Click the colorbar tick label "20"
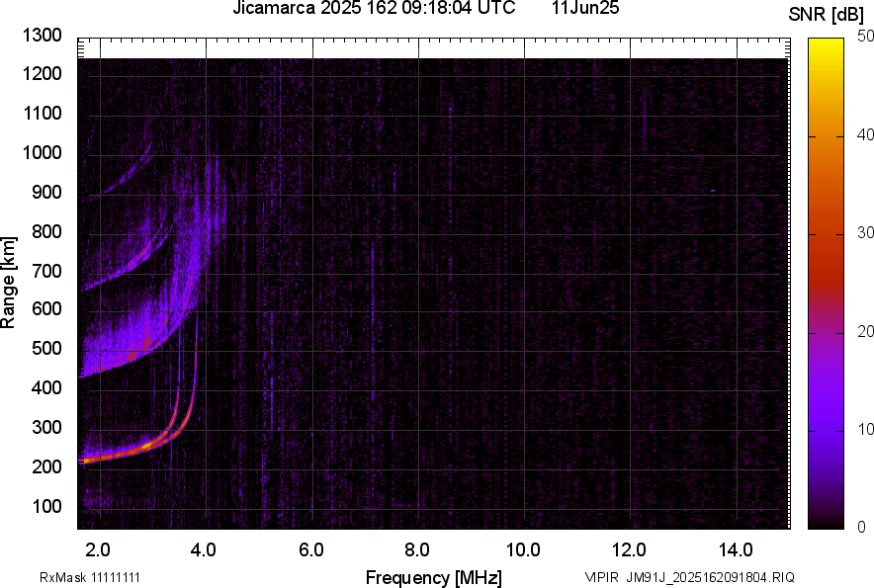 point(866,332)
